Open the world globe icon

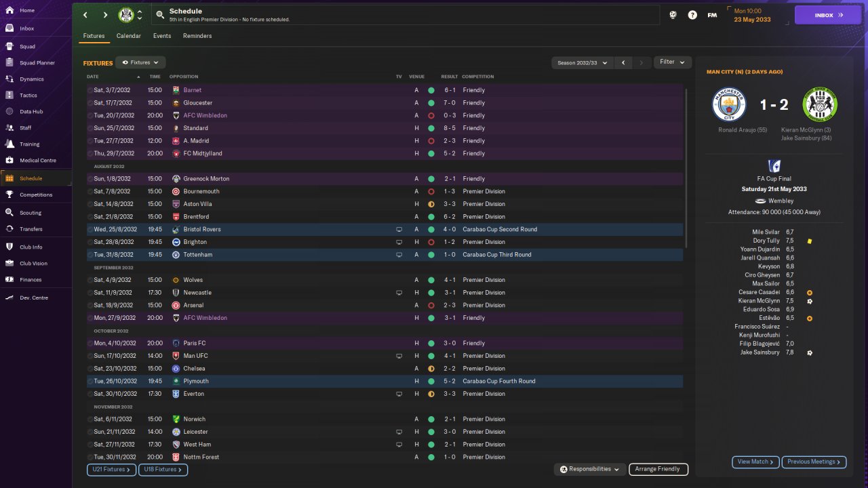pos(673,15)
